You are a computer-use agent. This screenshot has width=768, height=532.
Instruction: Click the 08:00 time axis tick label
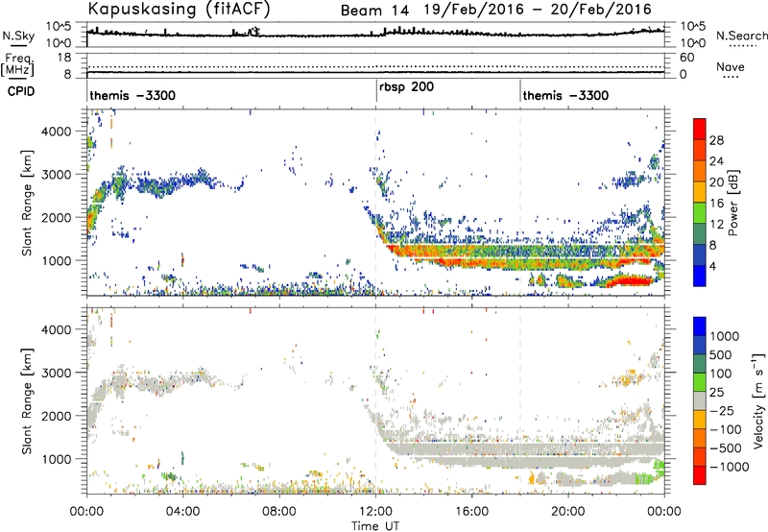[279, 512]
